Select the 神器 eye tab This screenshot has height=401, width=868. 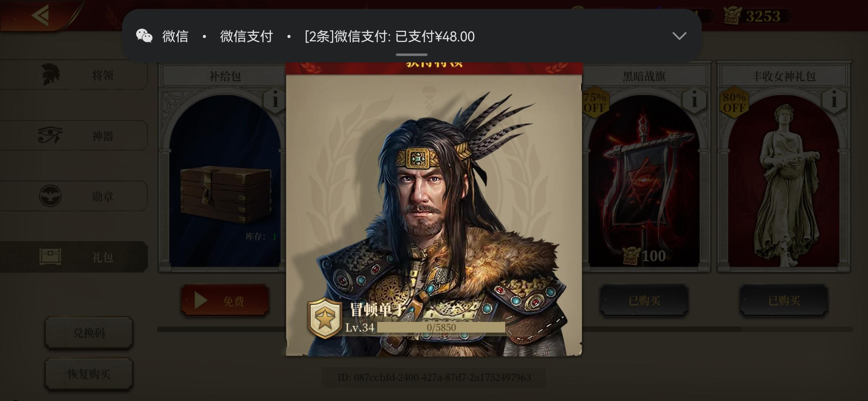tap(74, 136)
